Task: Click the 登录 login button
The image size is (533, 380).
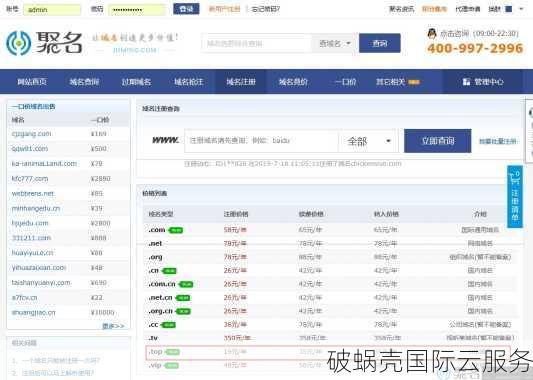Action: (x=186, y=9)
